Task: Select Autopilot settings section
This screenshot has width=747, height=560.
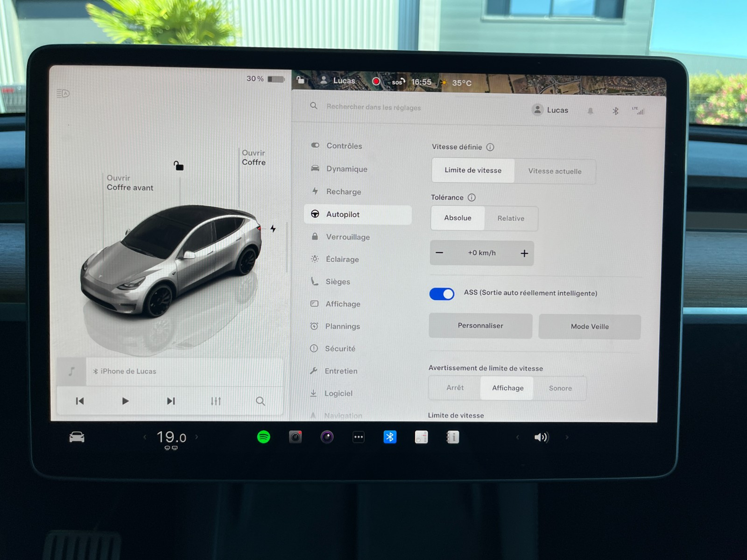Action: click(358, 215)
